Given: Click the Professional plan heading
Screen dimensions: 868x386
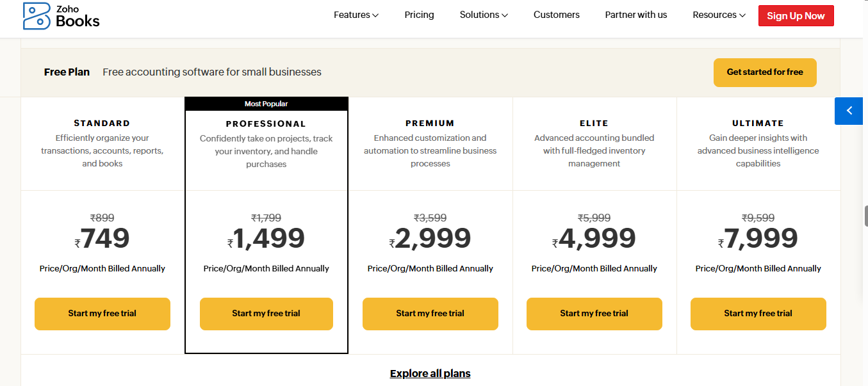Looking at the screenshot, I should click(266, 124).
